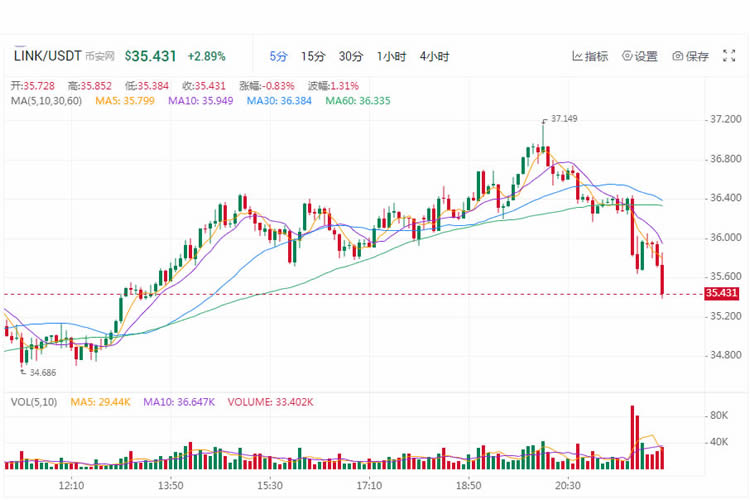The image size is (750, 500).
Task: Click the 34.686 low price marker
Action: (43, 373)
